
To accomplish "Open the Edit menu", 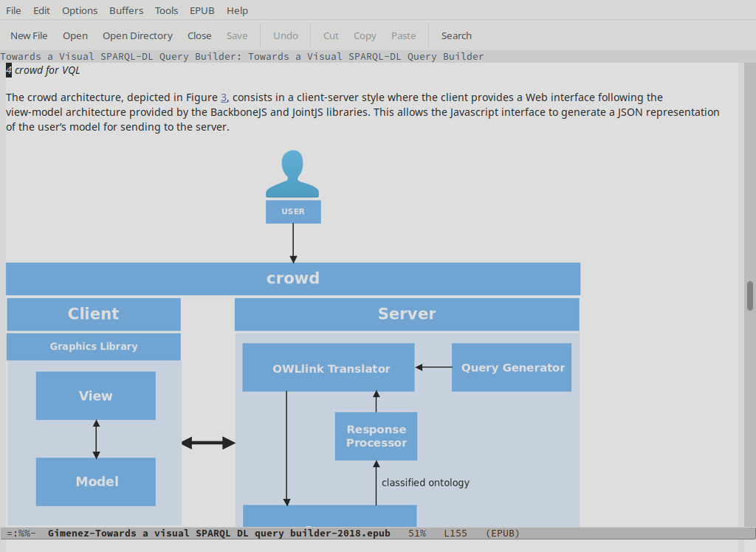I will 41,10.
